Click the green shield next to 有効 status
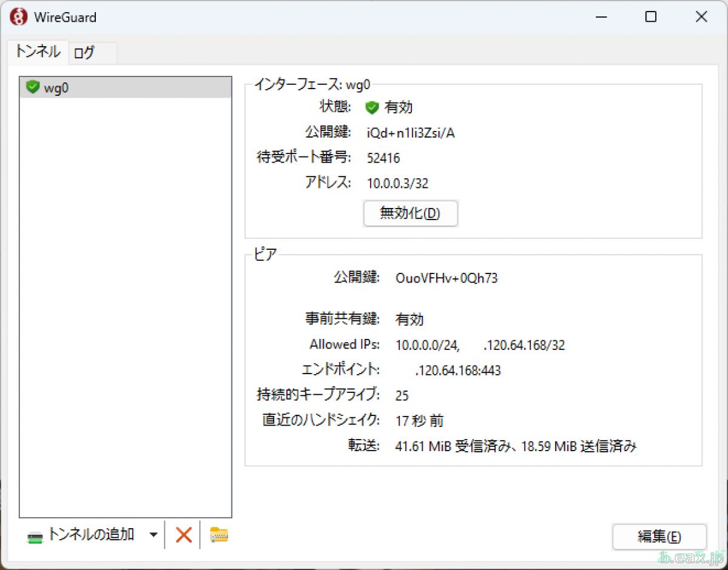Image resolution: width=728 pixels, height=570 pixels. click(x=372, y=108)
